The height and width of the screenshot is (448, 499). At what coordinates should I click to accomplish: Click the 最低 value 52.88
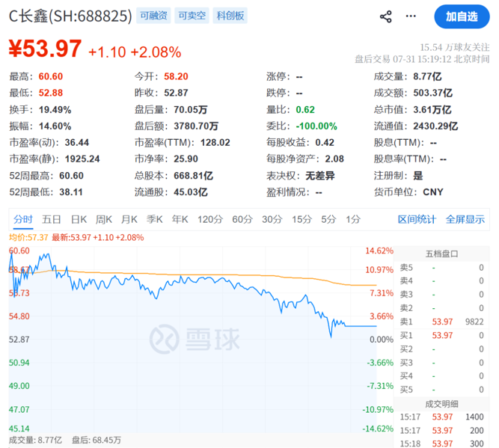click(x=51, y=93)
